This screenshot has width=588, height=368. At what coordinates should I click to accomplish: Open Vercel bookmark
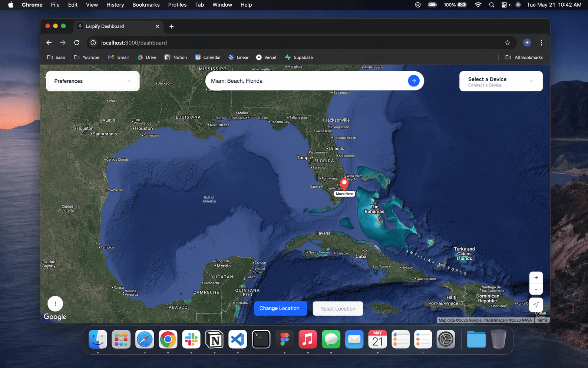point(266,57)
